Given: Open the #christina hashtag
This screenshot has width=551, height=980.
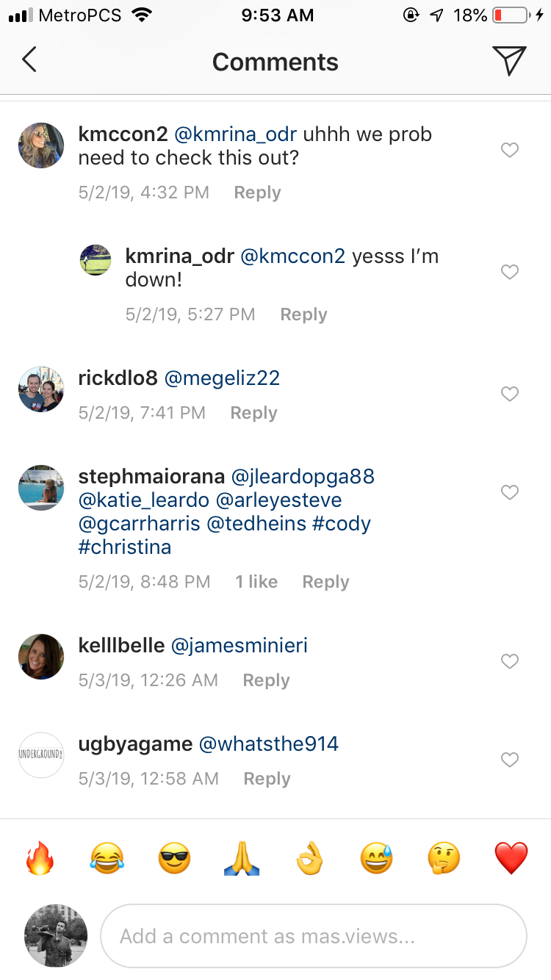Looking at the screenshot, I should (125, 547).
